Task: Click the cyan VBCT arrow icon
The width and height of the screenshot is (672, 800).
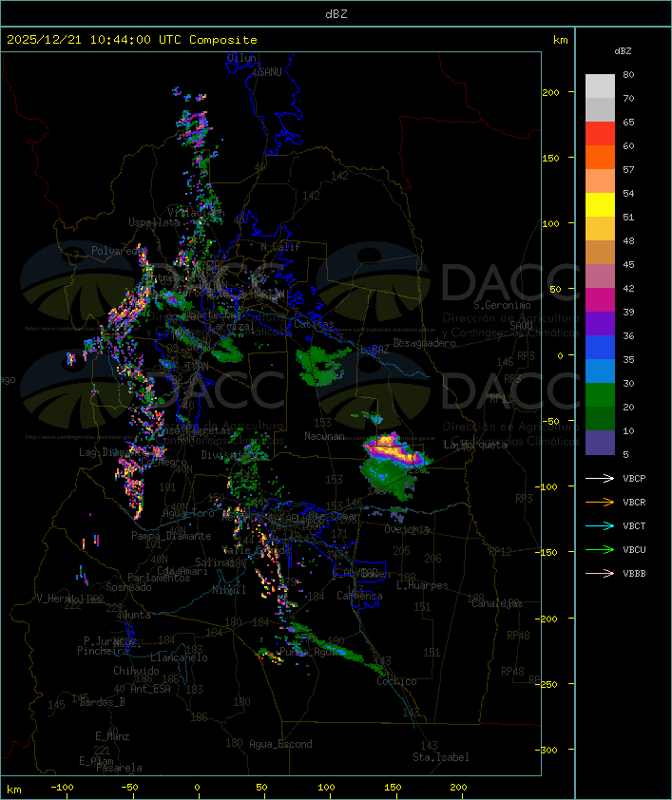Action: coord(600,525)
